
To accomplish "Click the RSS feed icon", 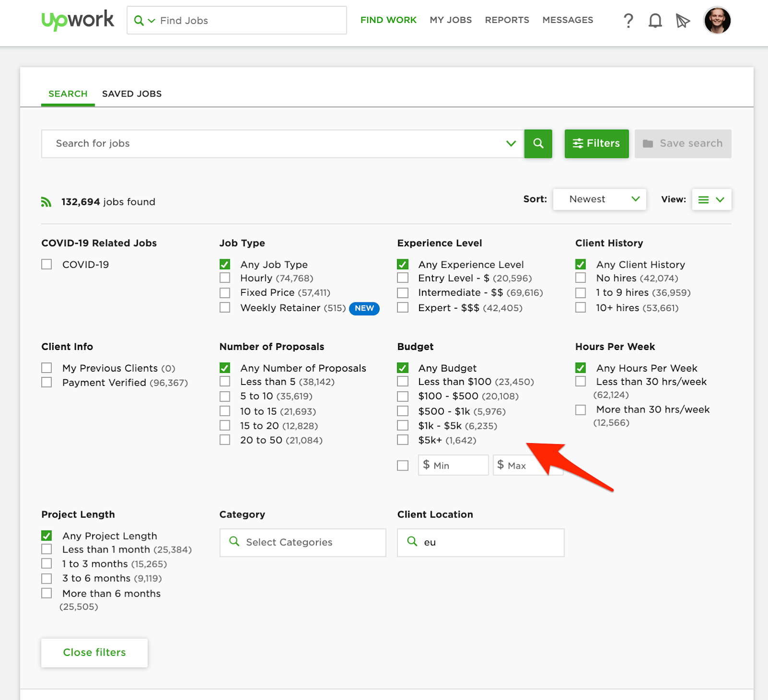I will click(x=46, y=202).
